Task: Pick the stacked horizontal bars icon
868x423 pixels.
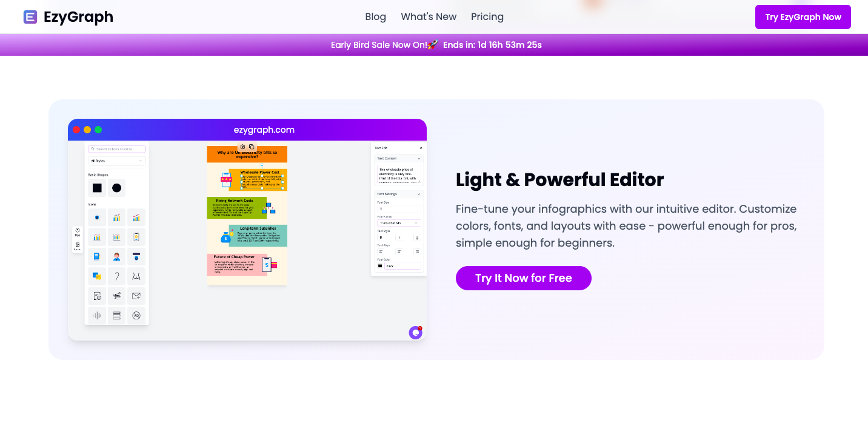Action: coord(116,315)
